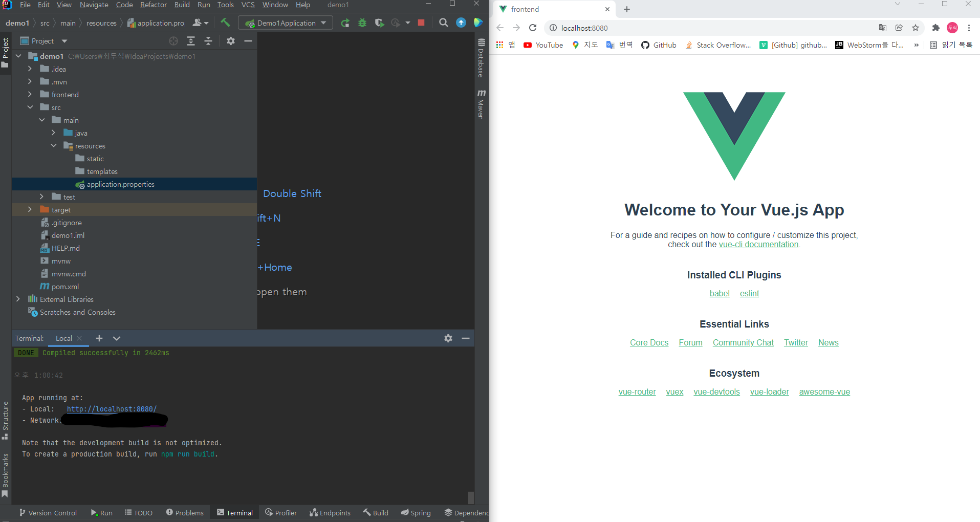Open Chrome Extensions puzzle icon
Screen dimensions: 980x522
pyautogui.click(x=935, y=28)
